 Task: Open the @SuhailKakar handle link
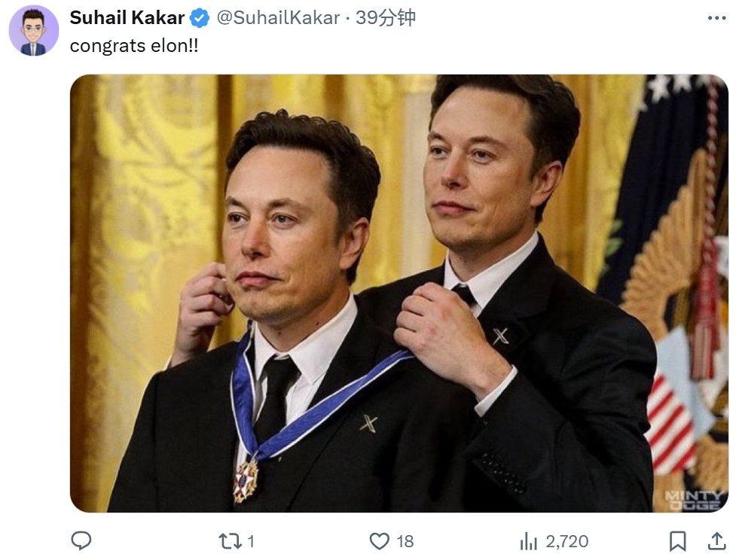tap(278, 18)
